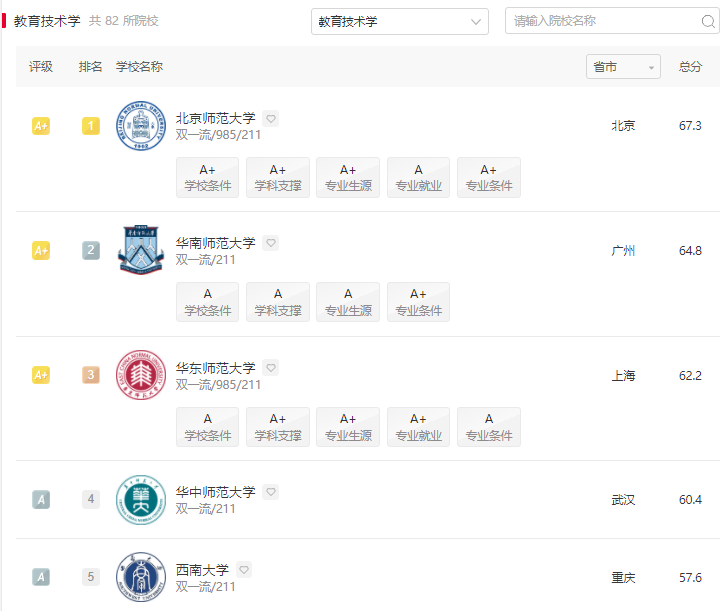The height and width of the screenshot is (611, 725).
Task: Click 华东师范大学 学校条件 A tag
Action: (x=208, y=427)
